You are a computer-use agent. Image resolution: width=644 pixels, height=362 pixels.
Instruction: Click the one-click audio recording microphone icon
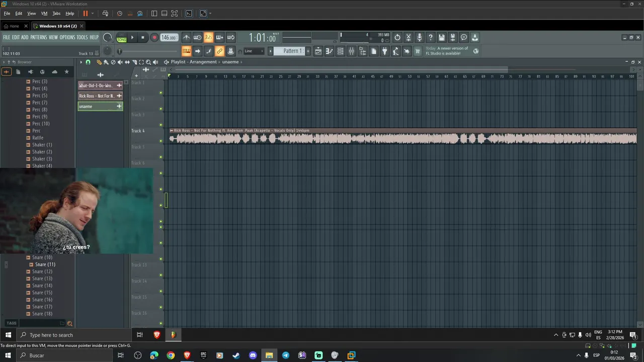pyautogui.click(x=420, y=37)
